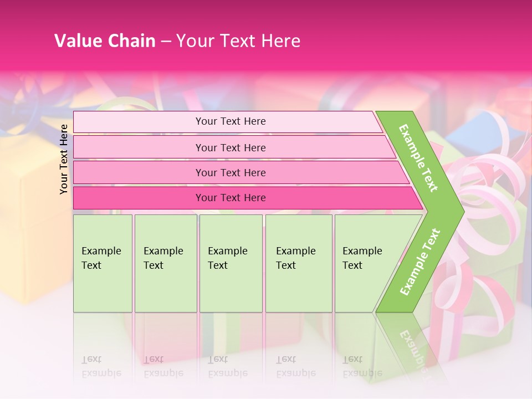Select the darkest pink "Your Text Here" bar
The height and width of the screenshot is (399, 532).
(230, 198)
